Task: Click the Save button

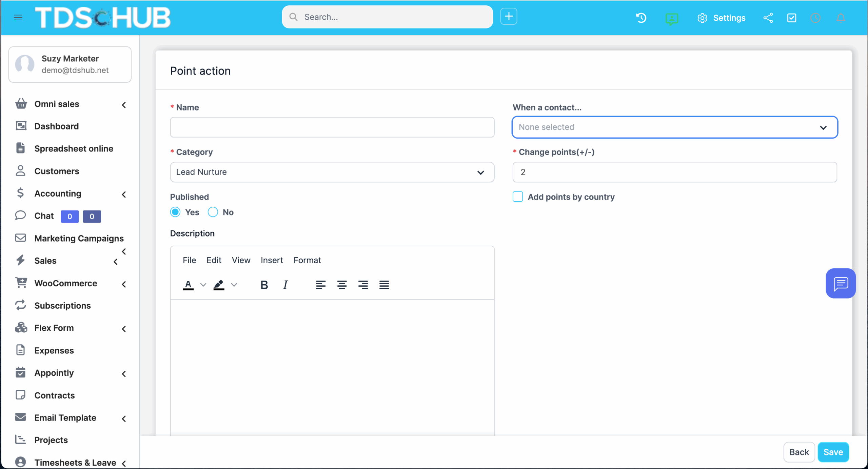Action: pos(833,452)
